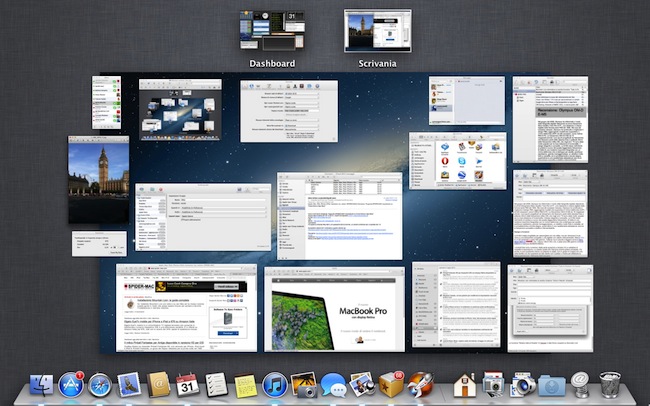The height and width of the screenshot is (406, 650).
Task: Select the Big Ben photo window
Action: coord(98,180)
